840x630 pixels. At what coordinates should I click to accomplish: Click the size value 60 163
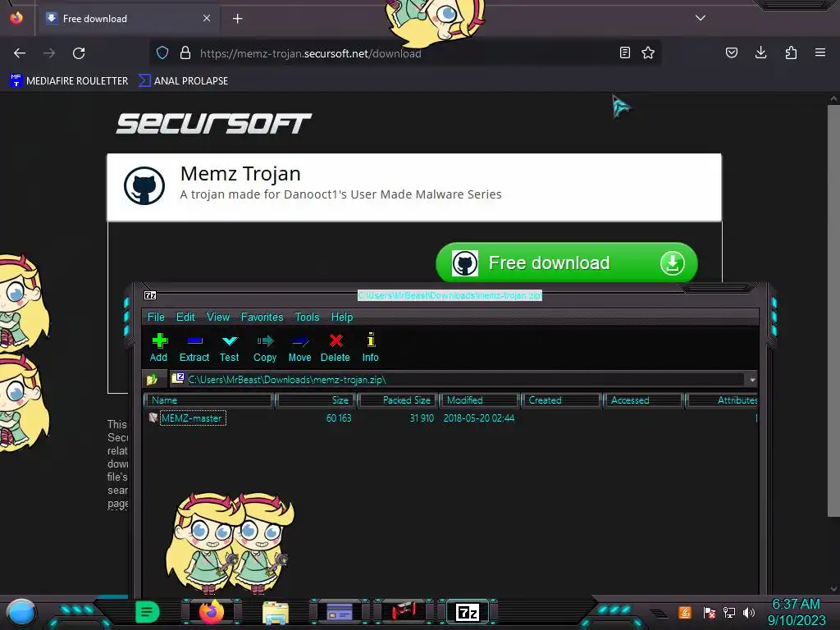[x=339, y=418]
